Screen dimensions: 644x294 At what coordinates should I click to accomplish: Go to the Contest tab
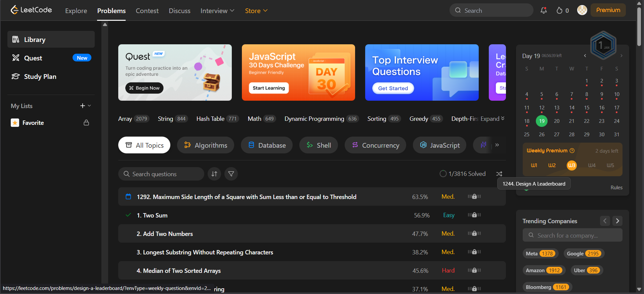point(147,11)
